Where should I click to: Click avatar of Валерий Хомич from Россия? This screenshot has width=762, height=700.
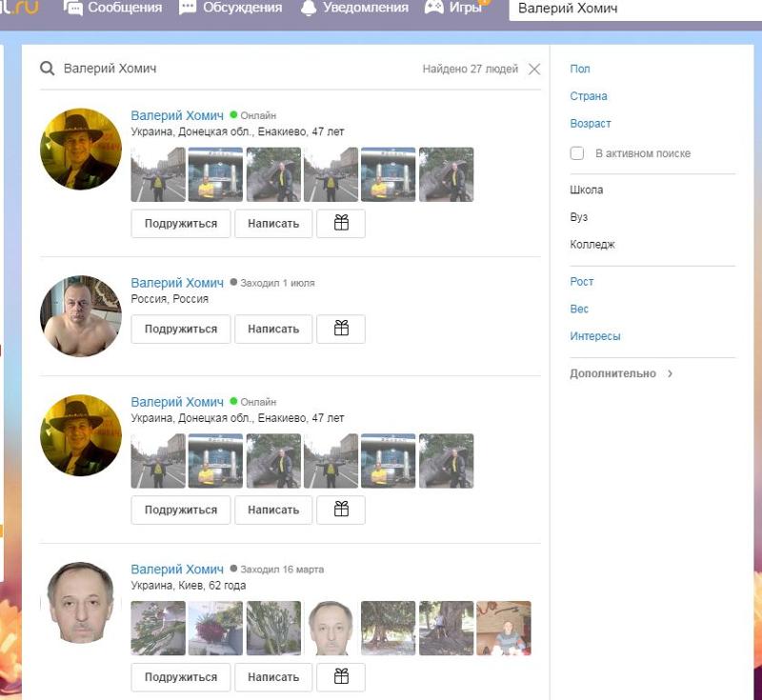(81, 316)
